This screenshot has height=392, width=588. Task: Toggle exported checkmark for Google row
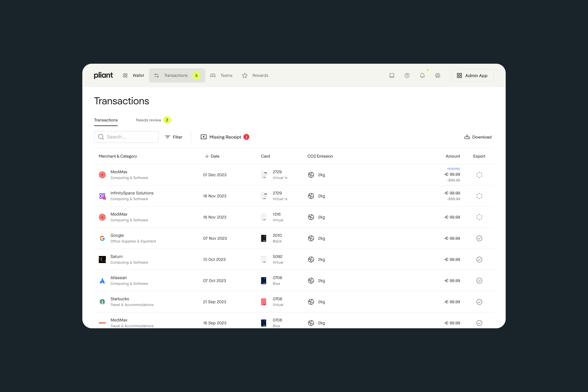[479, 238]
